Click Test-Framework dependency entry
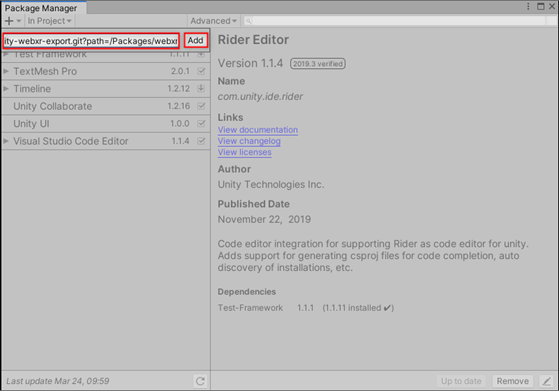This screenshot has height=391, width=559. [x=250, y=308]
